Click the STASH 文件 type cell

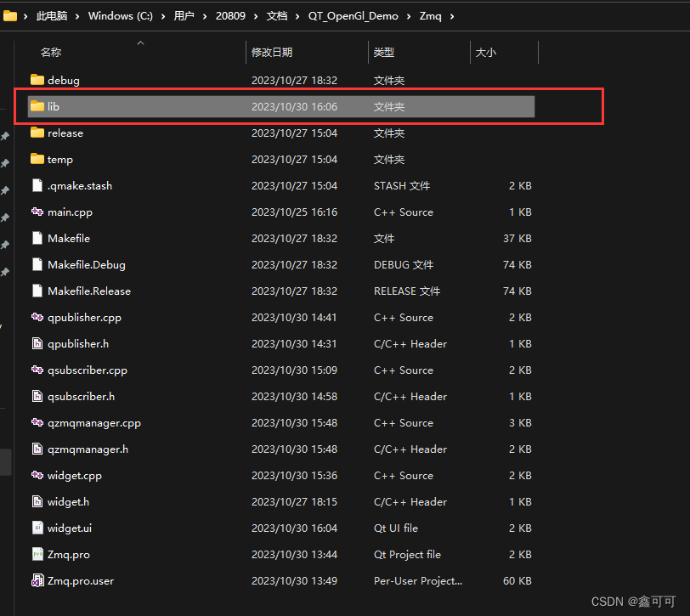(x=402, y=186)
